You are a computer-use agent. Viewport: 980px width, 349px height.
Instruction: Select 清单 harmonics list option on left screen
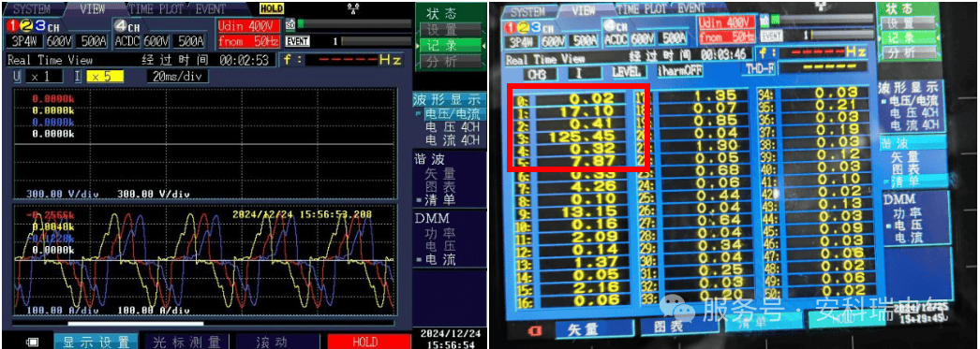click(440, 200)
